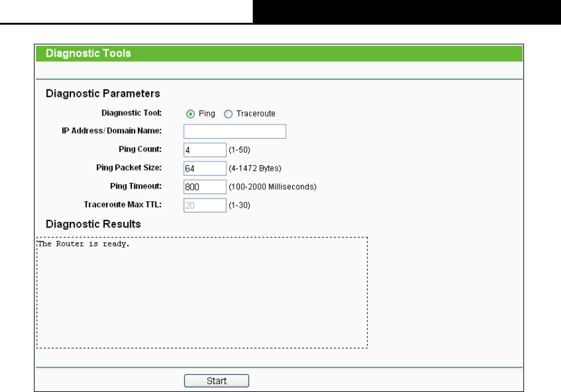Click the '(1-30)' range hint

[239, 205]
